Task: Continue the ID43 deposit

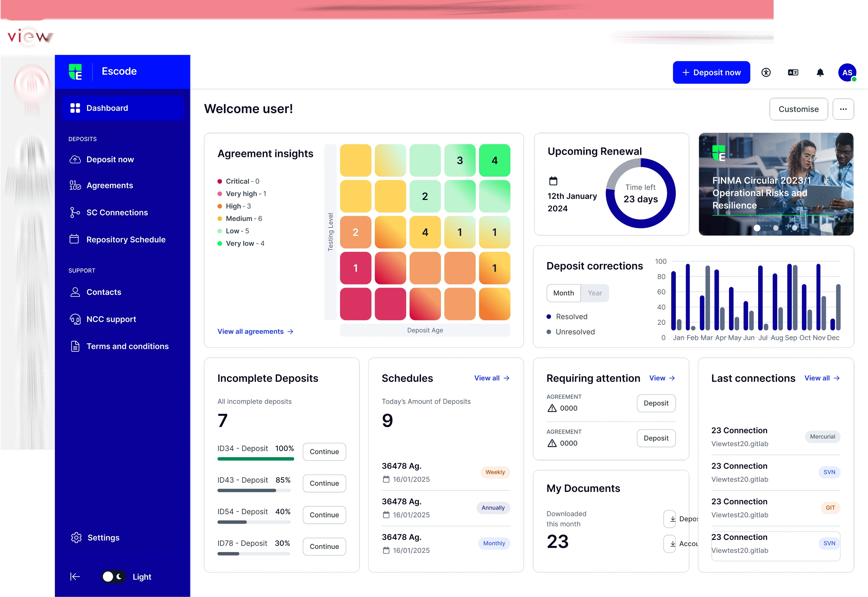Action: click(324, 483)
